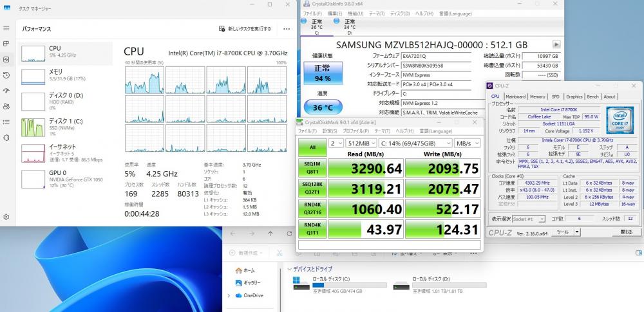The height and width of the screenshot is (312, 644).
Task: Click ツール button in CPU-Z
Action: [562, 232]
